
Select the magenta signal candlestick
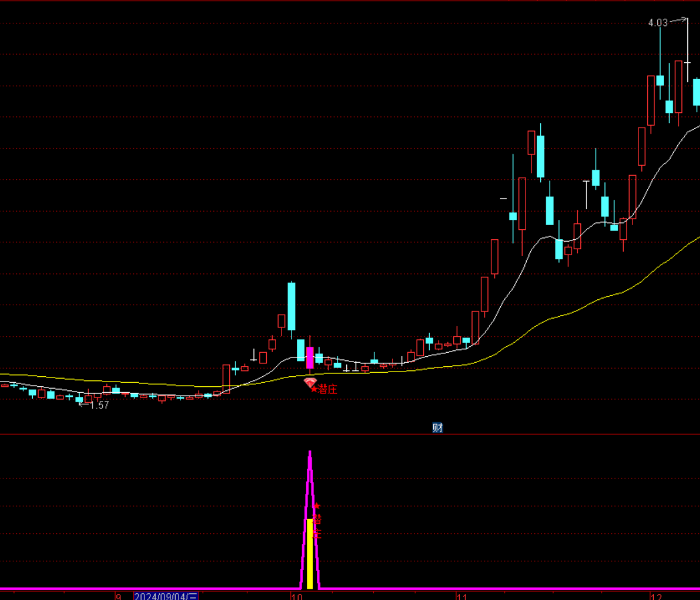[x=310, y=357]
